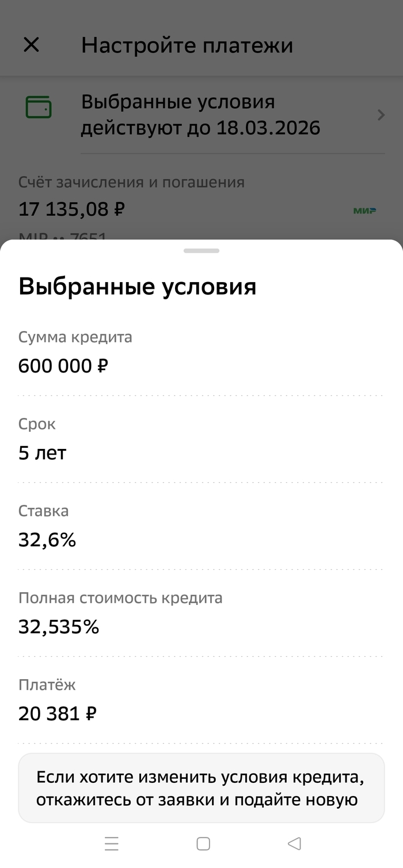
Task: Tap the bottom sheet drag handle
Action: [201, 251]
